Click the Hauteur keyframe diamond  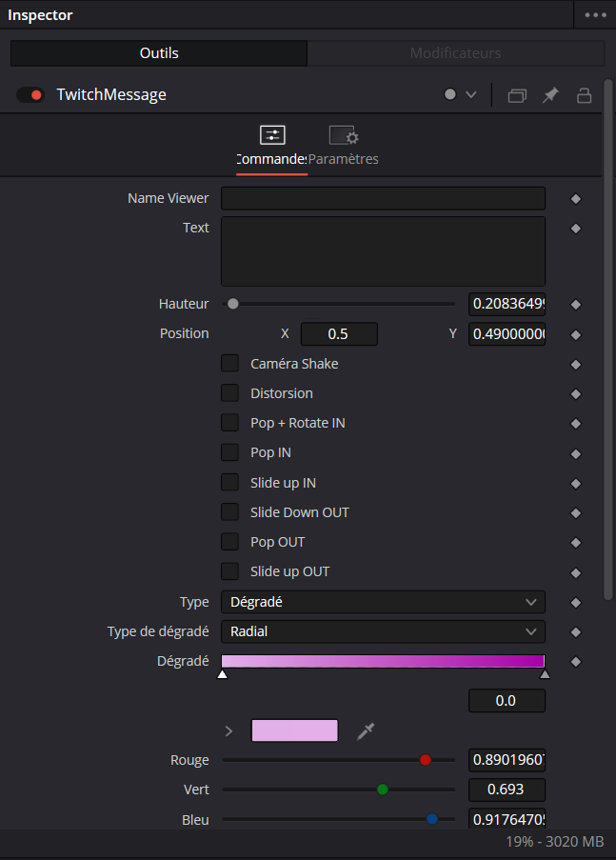[575, 305]
